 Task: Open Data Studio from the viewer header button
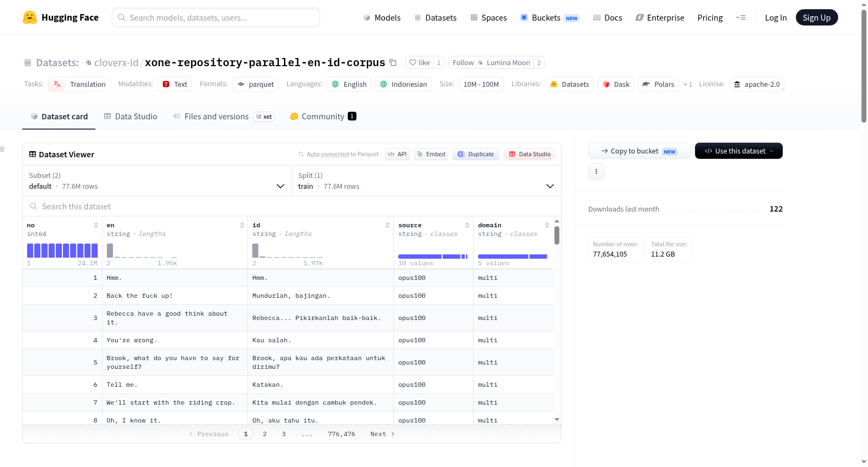[x=529, y=154]
